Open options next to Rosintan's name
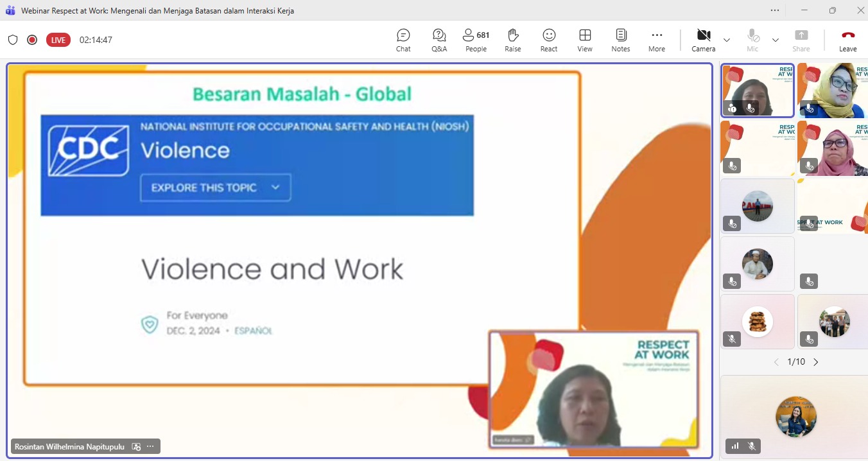The image size is (868, 461). click(x=150, y=446)
